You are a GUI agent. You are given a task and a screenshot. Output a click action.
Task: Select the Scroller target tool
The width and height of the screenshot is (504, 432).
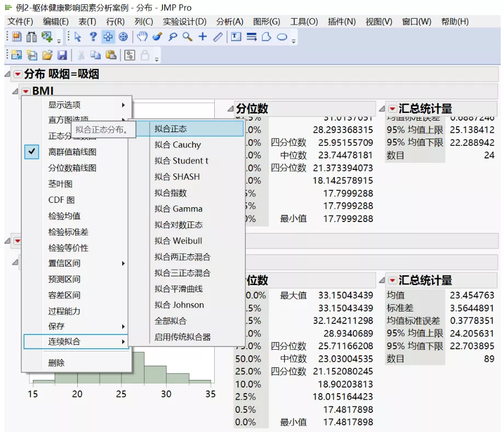123,37
